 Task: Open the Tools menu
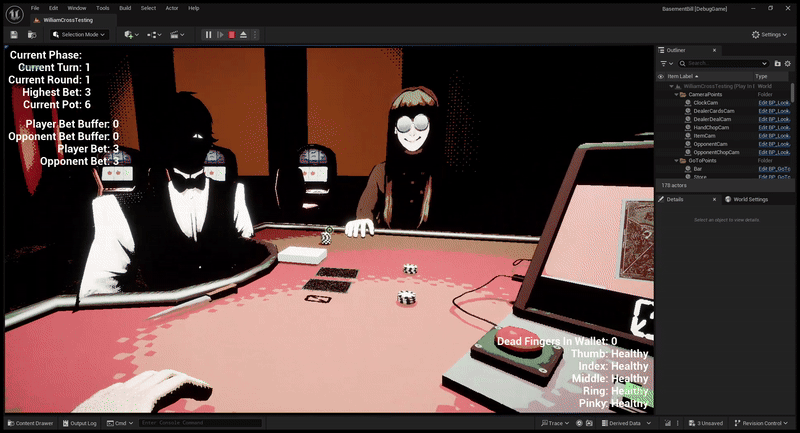coord(103,8)
